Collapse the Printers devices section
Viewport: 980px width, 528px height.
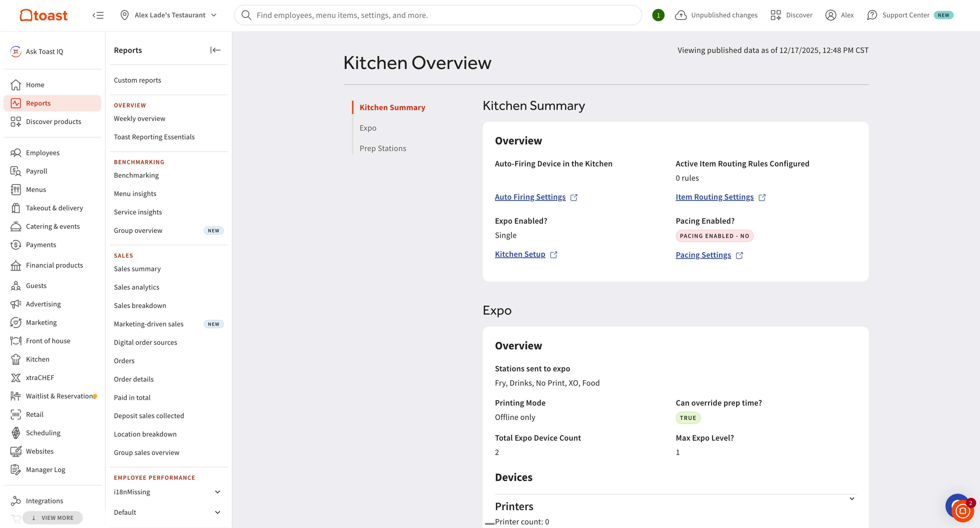pos(852,499)
